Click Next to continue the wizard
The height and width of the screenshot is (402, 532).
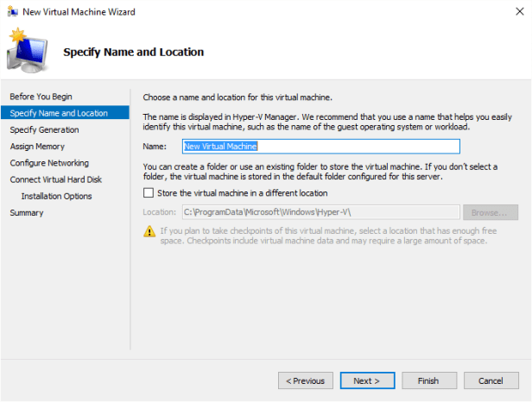(366, 380)
